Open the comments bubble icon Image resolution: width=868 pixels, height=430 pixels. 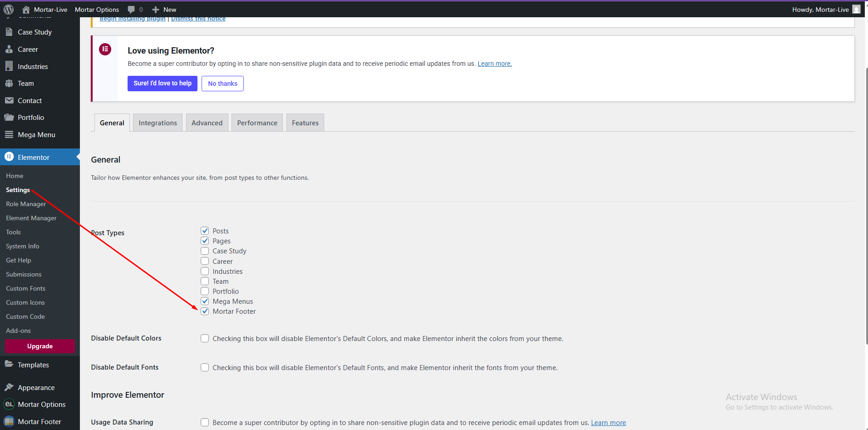pos(131,10)
